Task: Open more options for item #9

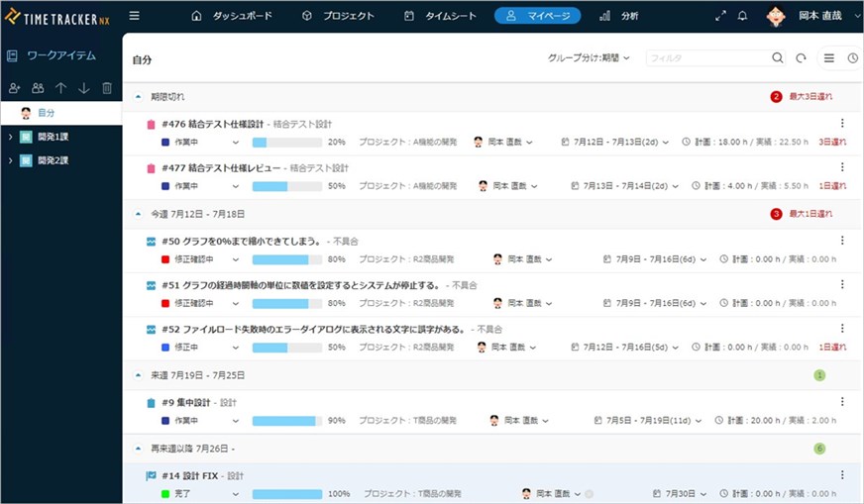Action: [x=842, y=402]
